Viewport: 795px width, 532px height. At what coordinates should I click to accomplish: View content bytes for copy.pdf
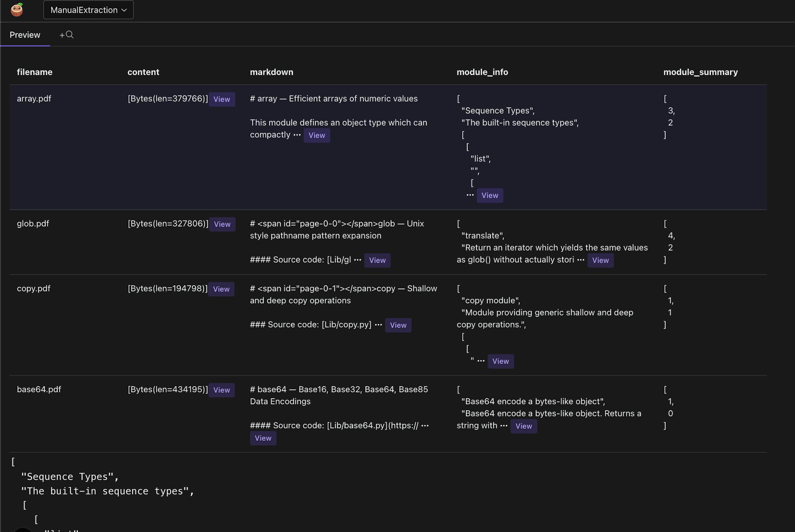point(221,289)
